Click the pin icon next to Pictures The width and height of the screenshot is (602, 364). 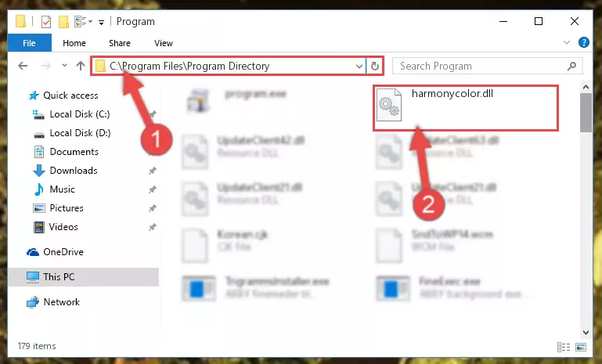coord(153,208)
